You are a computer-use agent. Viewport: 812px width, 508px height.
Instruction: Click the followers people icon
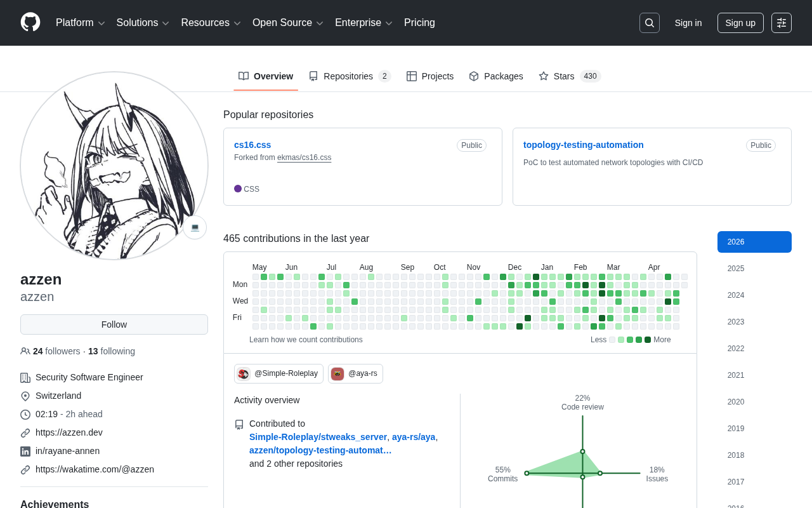pos(25,351)
